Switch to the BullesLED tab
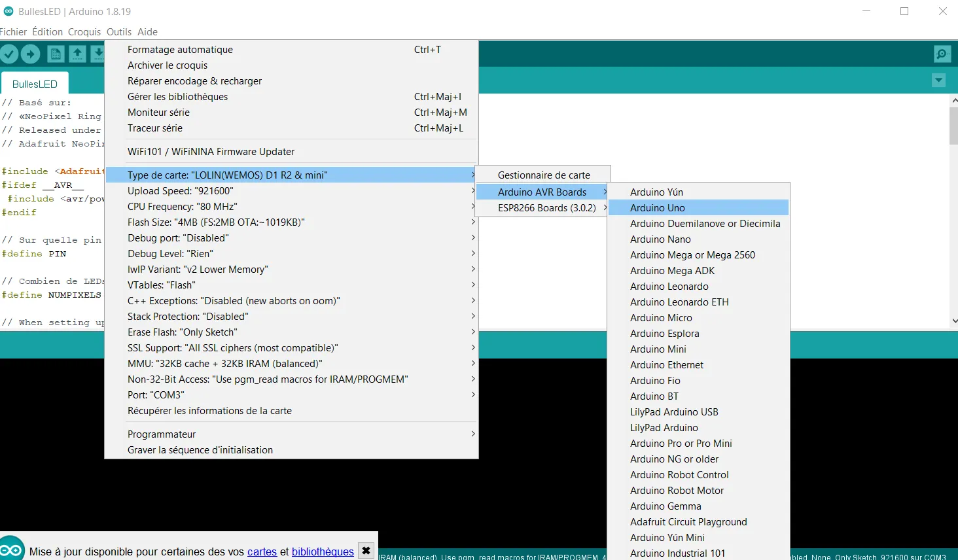This screenshot has height=560, width=958. click(35, 84)
